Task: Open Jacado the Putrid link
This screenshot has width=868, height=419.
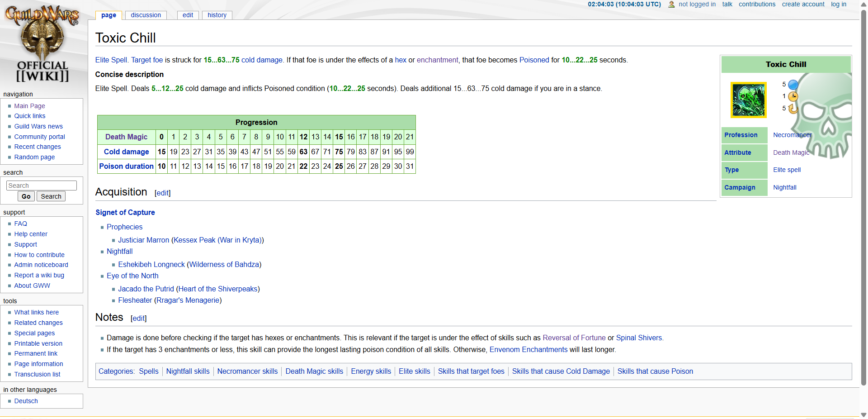Action: [146, 289]
